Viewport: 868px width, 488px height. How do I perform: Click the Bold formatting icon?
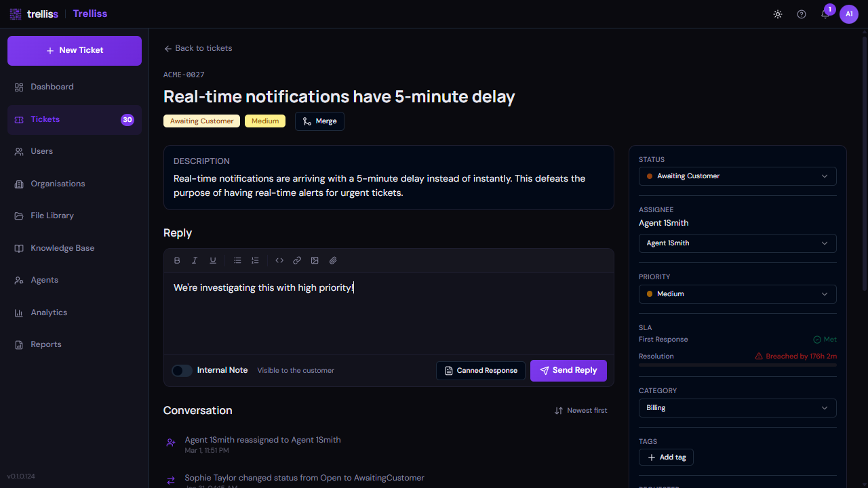pyautogui.click(x=177, y=260)
